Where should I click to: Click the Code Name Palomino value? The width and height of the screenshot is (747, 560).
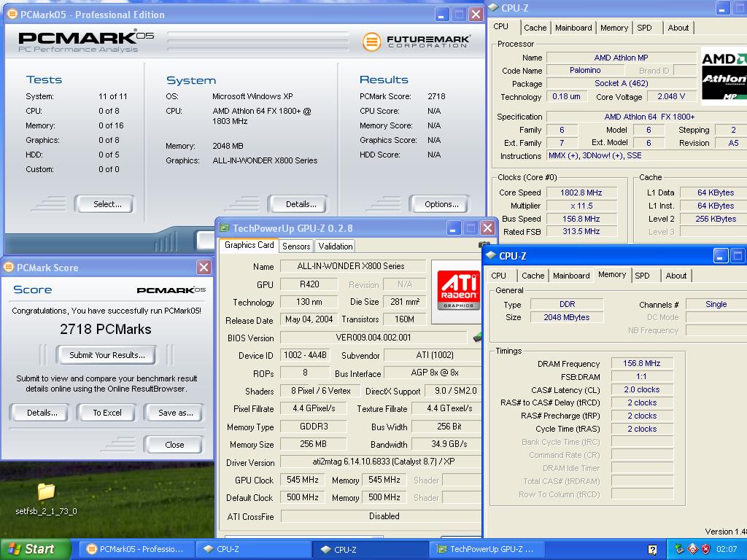point(585,70)
